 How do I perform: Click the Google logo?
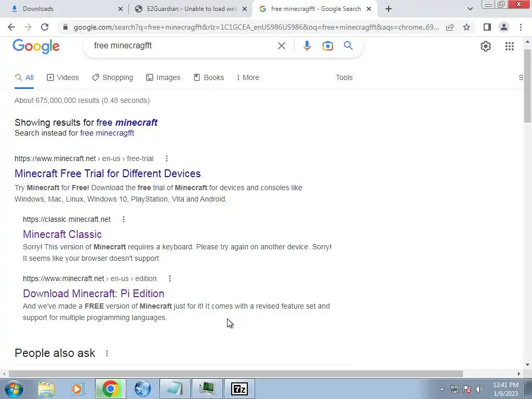coord(36,46)
